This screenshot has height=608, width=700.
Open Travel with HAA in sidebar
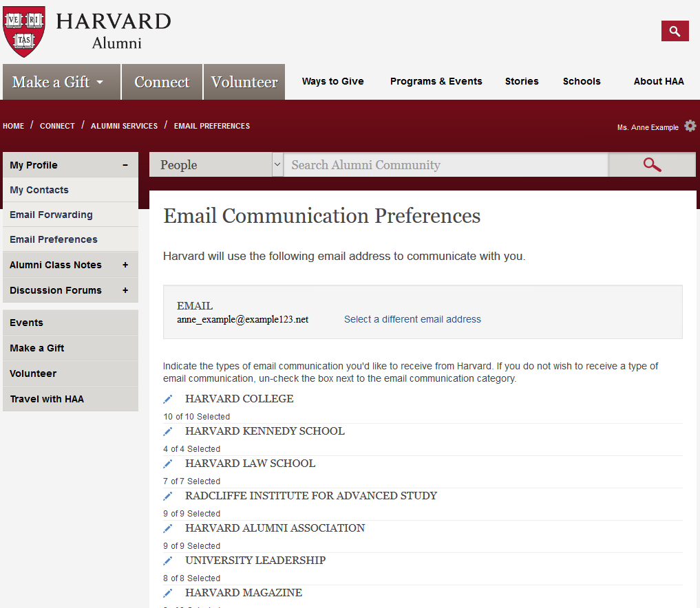(70, 399)
